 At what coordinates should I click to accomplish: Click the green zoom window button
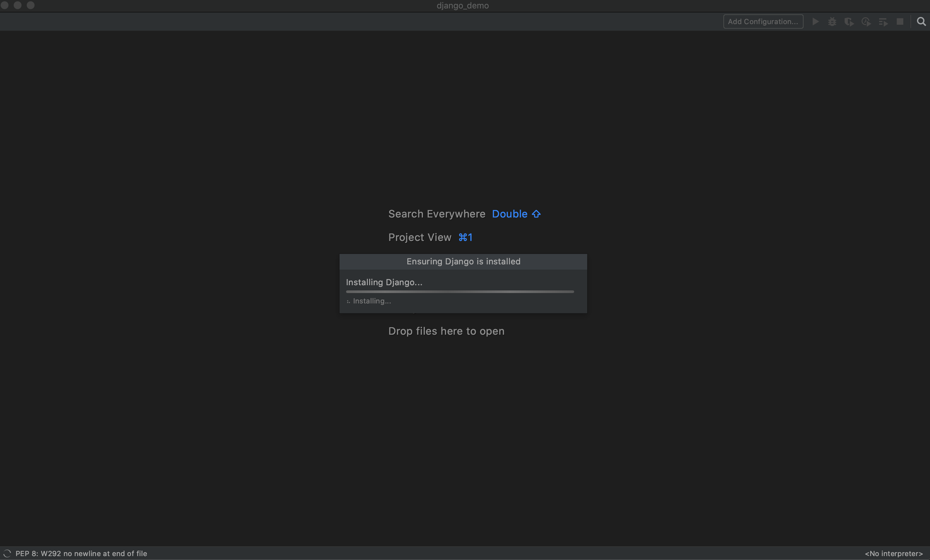31,5
